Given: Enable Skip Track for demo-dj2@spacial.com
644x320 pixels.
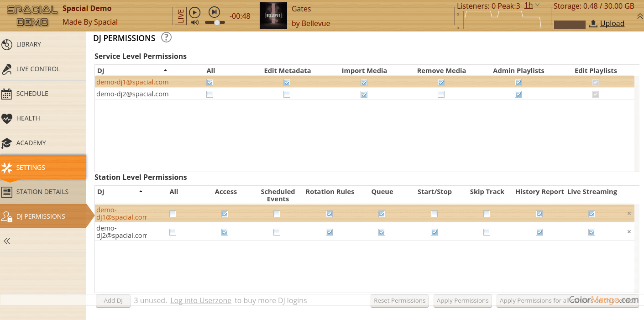Looking at the screenshot, I should point(487,232).
